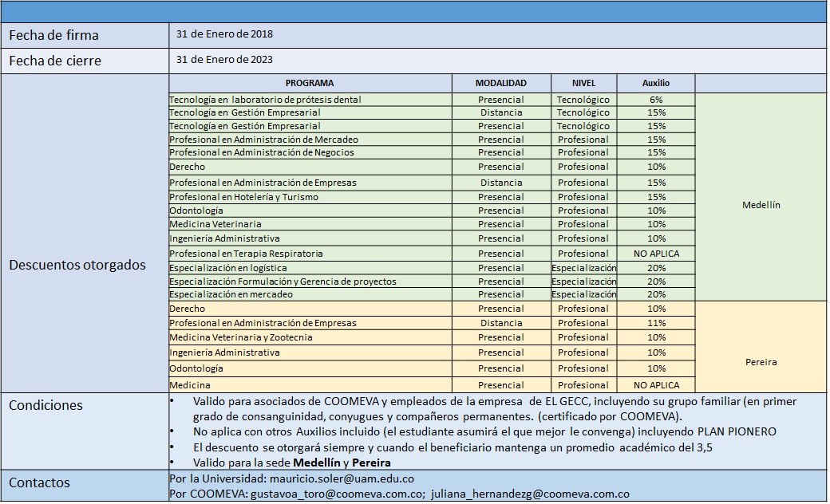Select the PROGRAMA column header

coord(310,83)
